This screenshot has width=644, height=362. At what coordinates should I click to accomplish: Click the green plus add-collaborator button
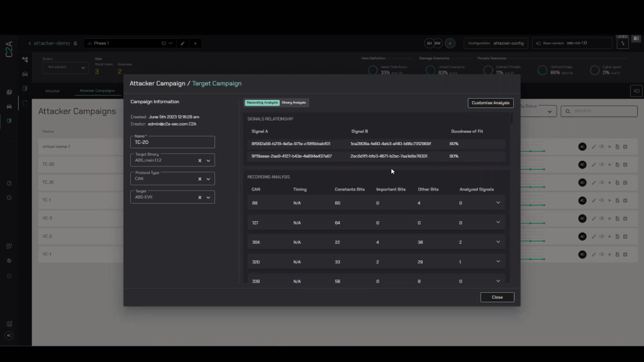pos(450,43)
